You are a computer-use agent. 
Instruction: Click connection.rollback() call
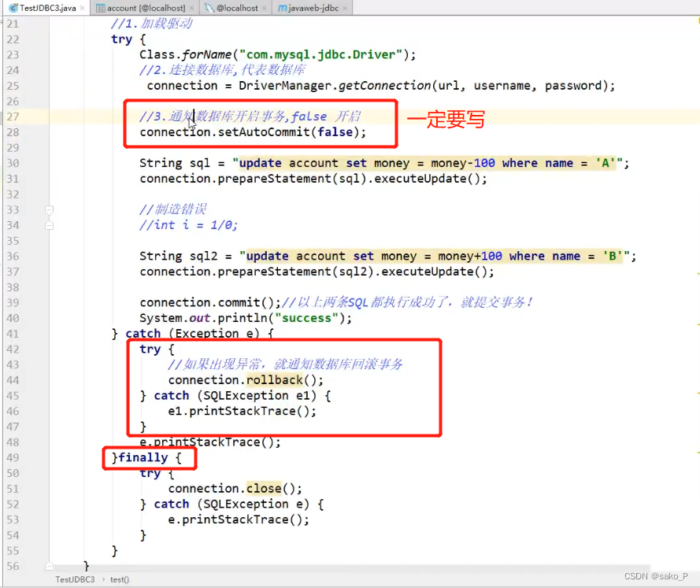[x=246, y=380]
